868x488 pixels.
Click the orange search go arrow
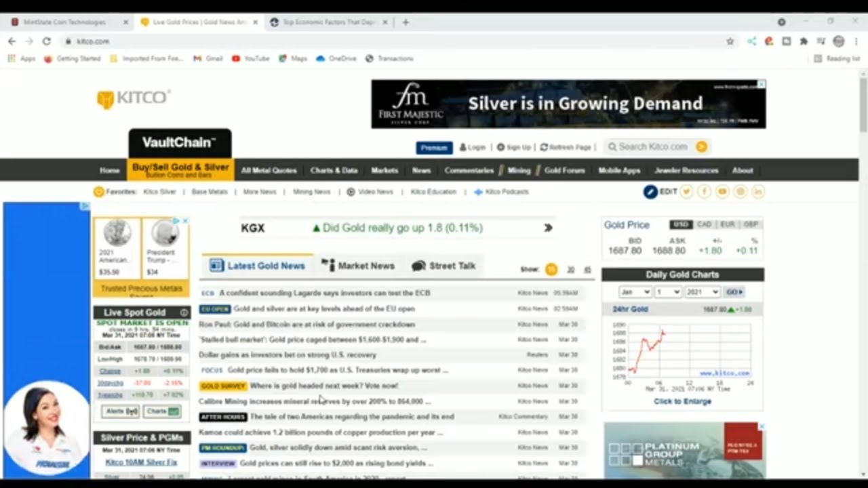701,146
